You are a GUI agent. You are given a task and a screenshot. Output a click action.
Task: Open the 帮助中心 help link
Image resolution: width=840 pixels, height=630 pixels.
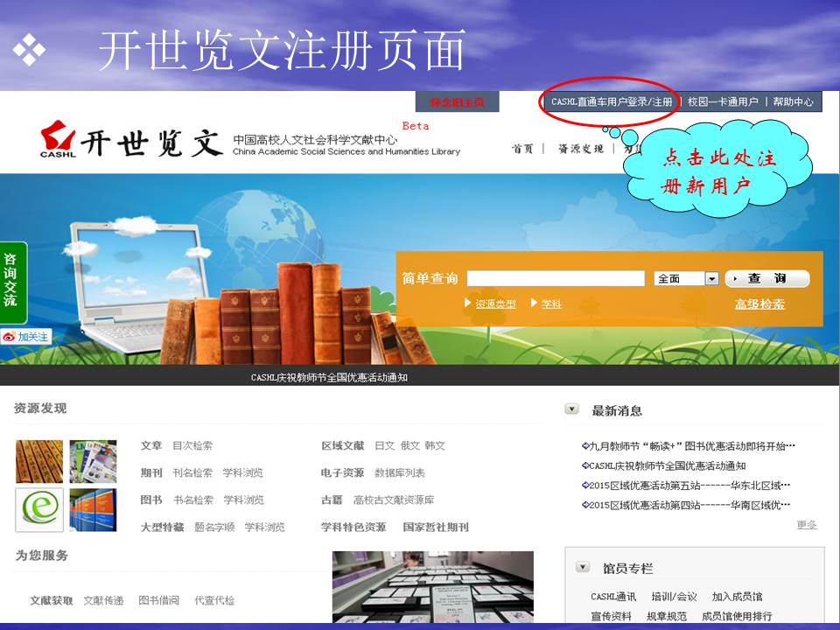pyautogui.click(x=793, y=101)
